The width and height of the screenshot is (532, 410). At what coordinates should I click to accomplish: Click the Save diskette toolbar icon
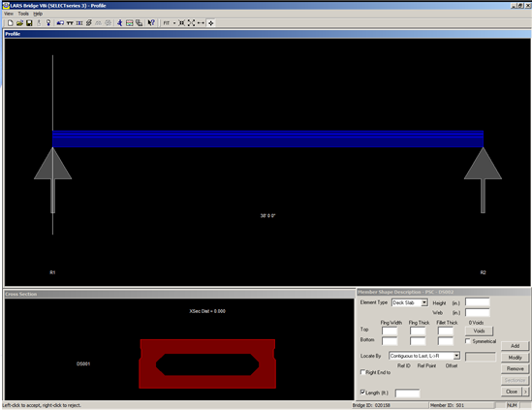29,23
